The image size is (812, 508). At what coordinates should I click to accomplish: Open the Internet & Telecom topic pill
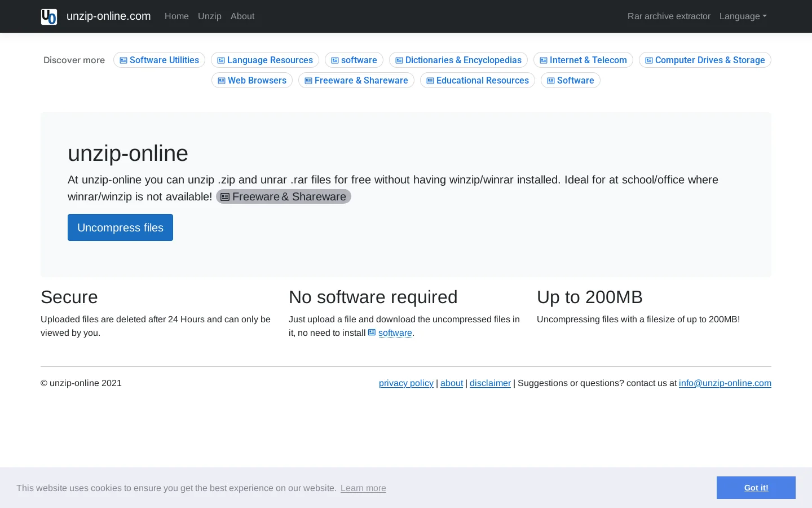coord(583,60)
